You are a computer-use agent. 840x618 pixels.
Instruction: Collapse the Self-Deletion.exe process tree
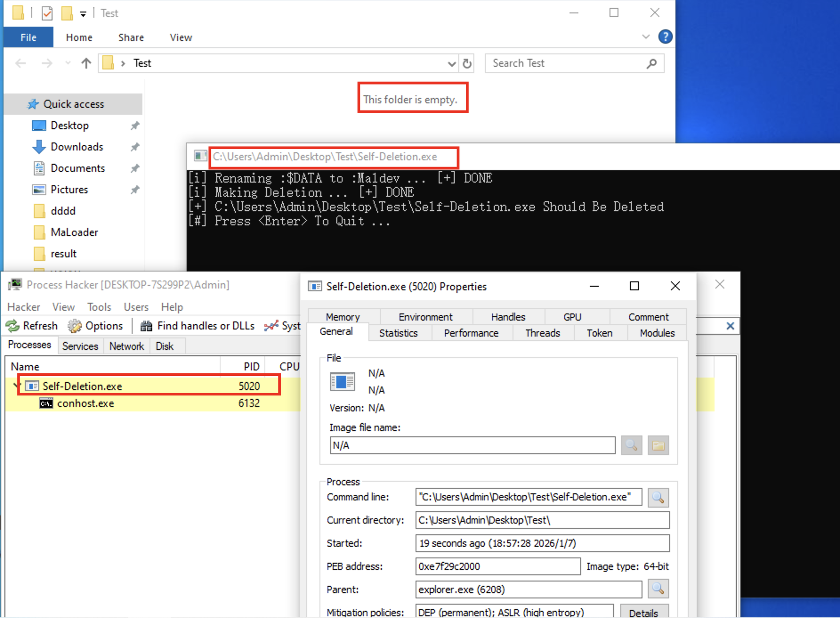pos(16,386)
